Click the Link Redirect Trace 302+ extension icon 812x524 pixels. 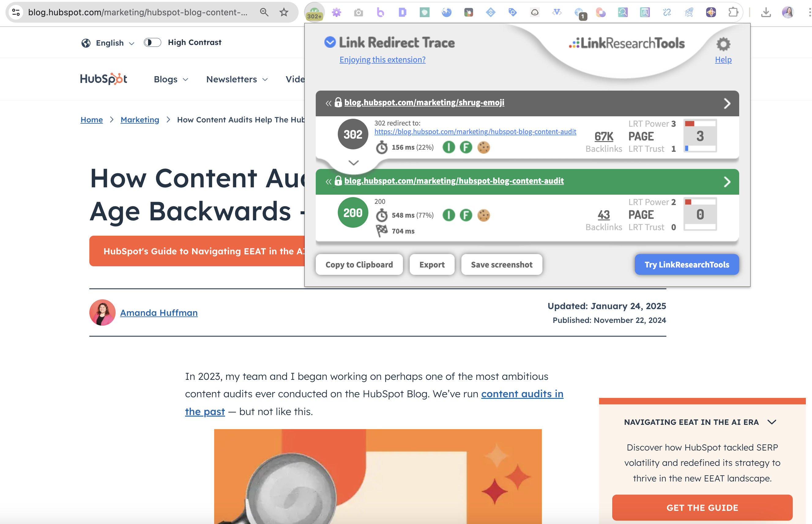click(x=314, y=13)
